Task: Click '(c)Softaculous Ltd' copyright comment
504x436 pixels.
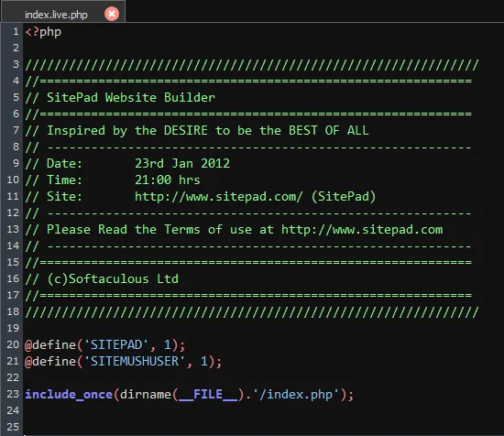Action: pyautogui.click(x=113, y=278)
